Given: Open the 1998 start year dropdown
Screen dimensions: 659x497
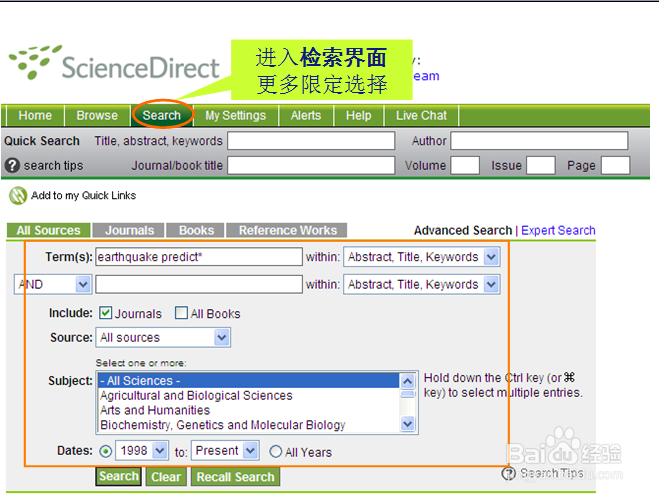Looking at the screenshot, I should click(x=142, y=451).
